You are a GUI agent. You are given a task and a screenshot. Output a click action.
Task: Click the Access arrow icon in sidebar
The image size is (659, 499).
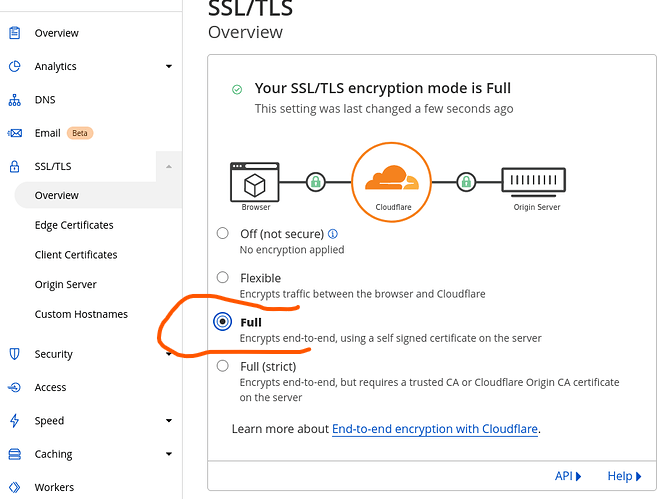(x=15, y=387)
